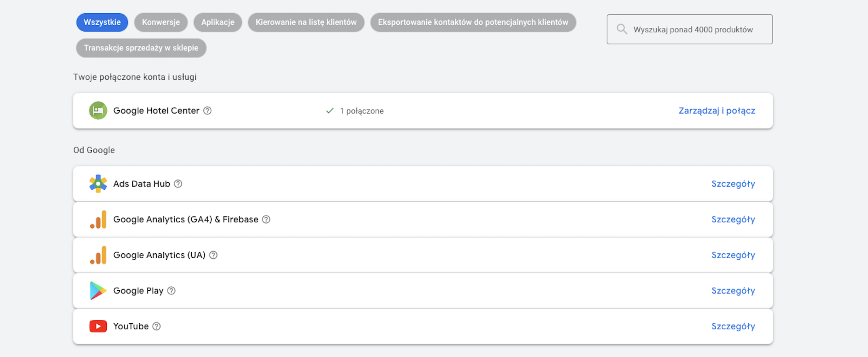Click the 1 połączone status text
Viewport: 868px width, 357px height.
[x=362, y=111]
